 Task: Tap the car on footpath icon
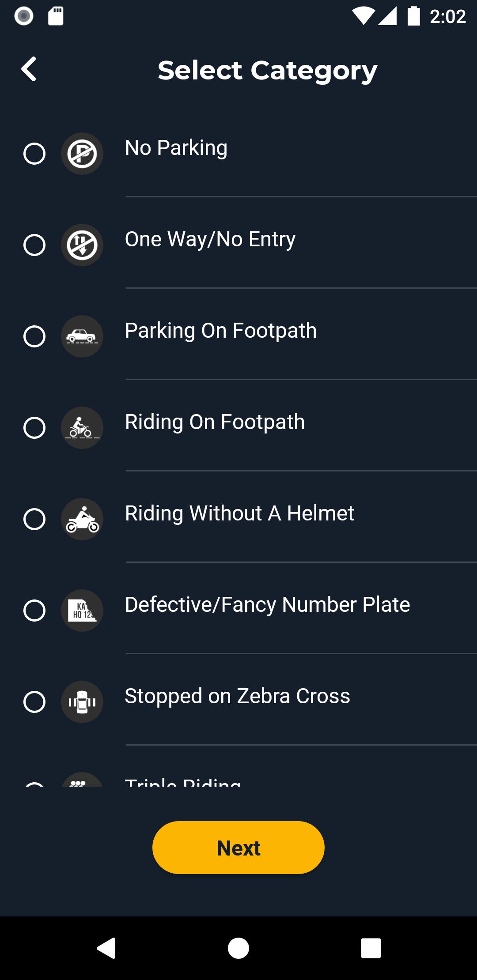pos(82,336)
